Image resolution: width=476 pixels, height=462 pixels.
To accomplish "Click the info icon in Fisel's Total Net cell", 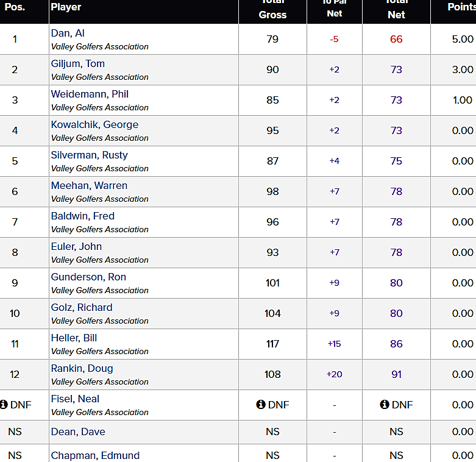I will coord(385,405).
